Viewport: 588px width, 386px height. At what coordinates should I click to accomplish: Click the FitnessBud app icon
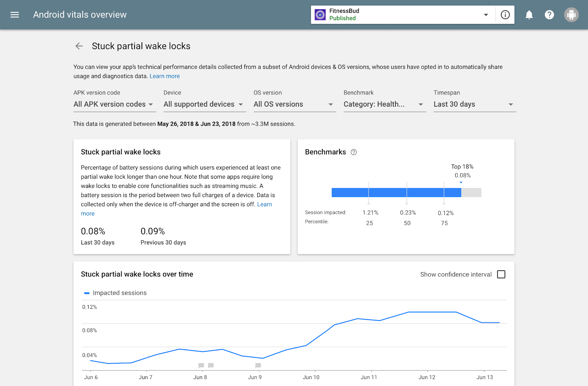pos(320,15)
